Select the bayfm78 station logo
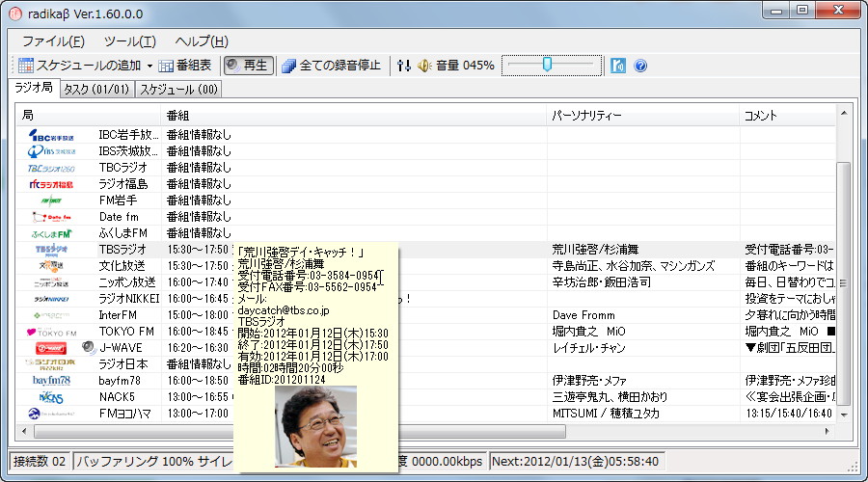Viewport: 868px width, 482px height. (x=51, y=381)
